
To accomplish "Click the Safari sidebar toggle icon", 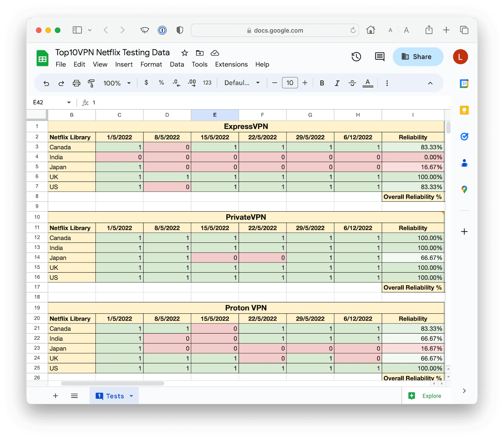I will coord(77,30).
